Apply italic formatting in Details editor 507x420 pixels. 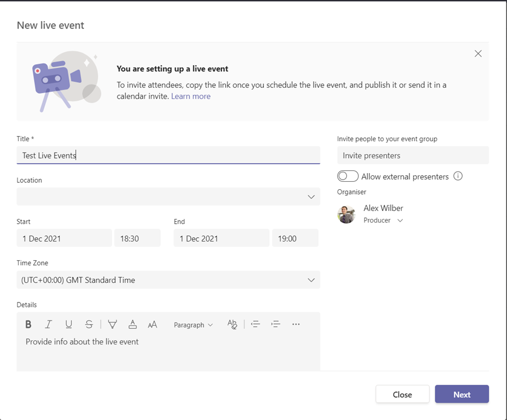tap(49, 325)
